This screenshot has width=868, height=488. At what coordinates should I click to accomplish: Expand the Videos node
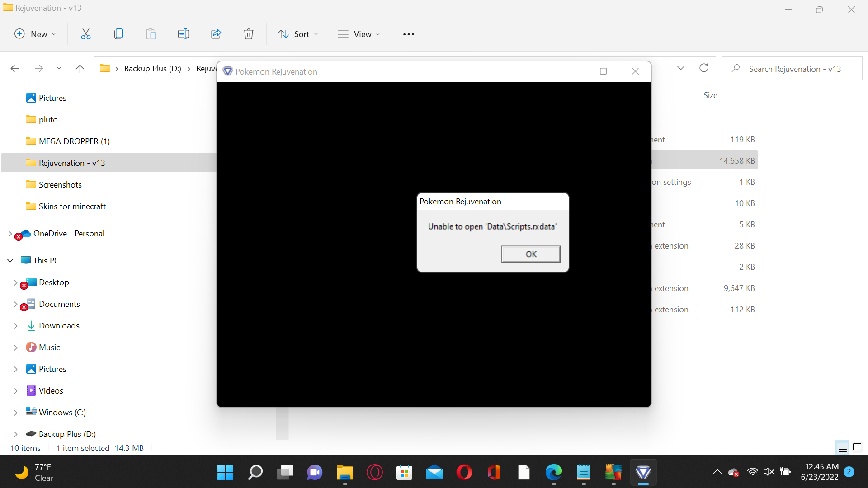coord(15,391)
